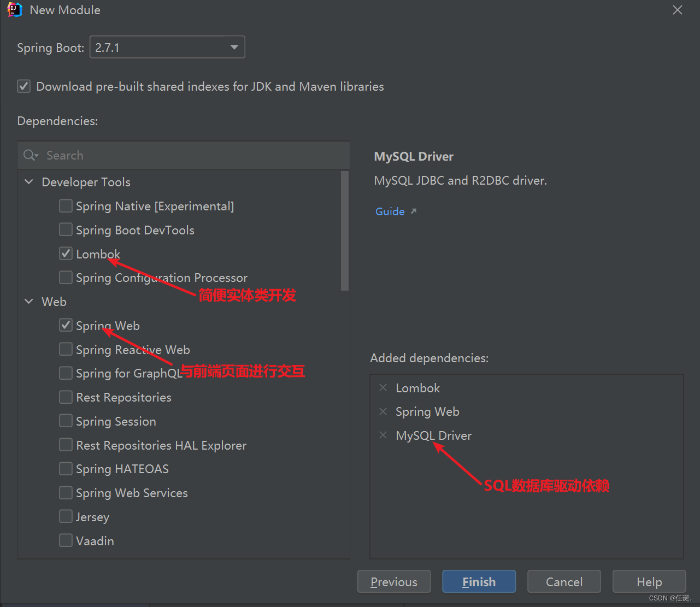Click the Spring HATEOAS label
The height and width of the screenshot is (607, 700).
pyautogui.click(x=122, y=469)
